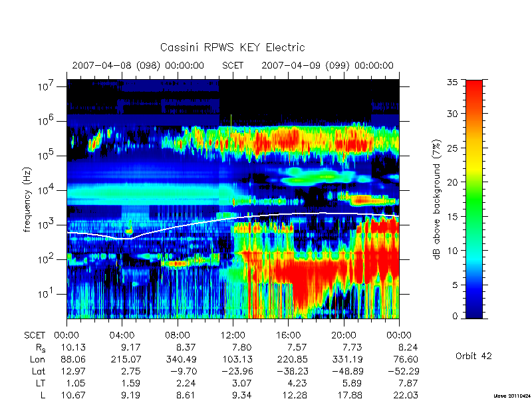
Task: Click the 10^3 frequency tick label
Action: 46,225
